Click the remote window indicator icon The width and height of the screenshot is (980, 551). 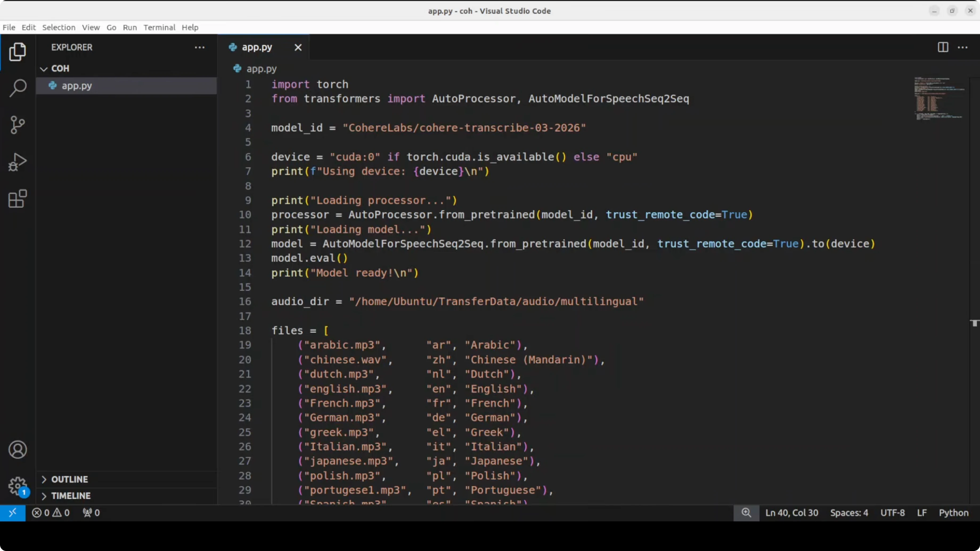13,513
